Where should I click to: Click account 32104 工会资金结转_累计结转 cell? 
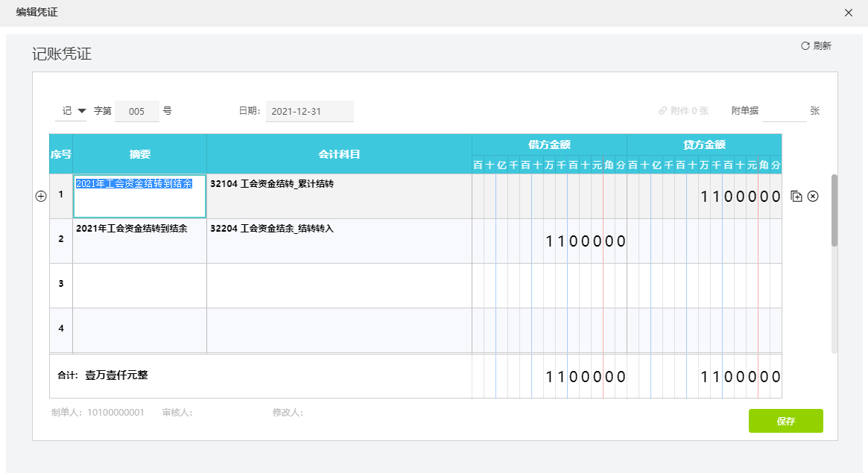click(x=339, y=197)
